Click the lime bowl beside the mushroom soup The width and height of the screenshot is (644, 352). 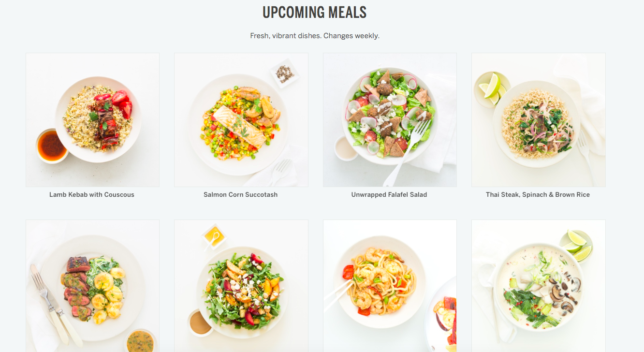pyautogui.click(x=577, y=245)
